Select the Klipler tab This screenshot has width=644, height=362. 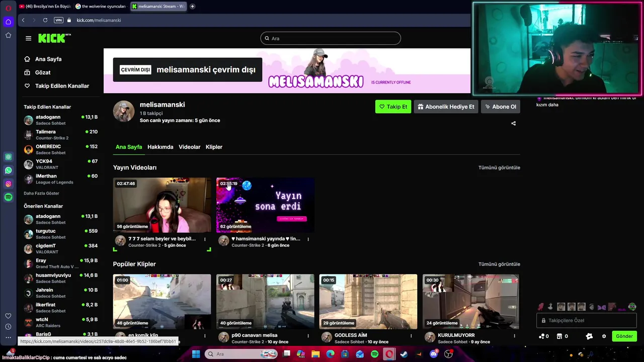(214, 147)
